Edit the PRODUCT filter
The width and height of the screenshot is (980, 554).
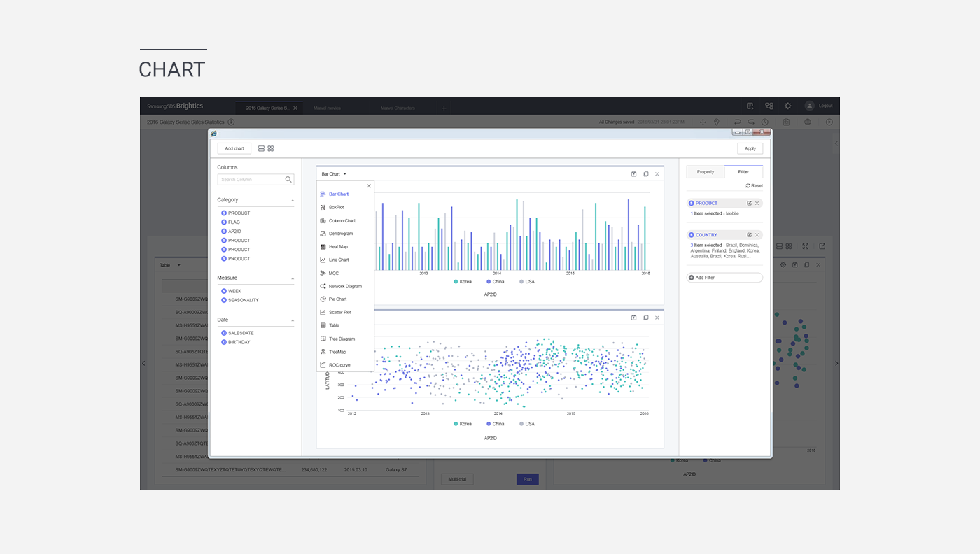point(749,204)
